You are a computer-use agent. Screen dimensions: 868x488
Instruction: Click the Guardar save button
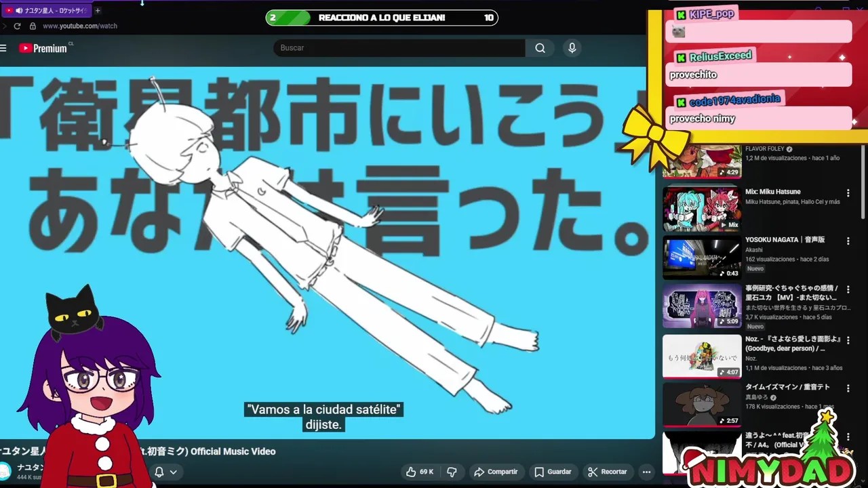click(x=553, y=472)
